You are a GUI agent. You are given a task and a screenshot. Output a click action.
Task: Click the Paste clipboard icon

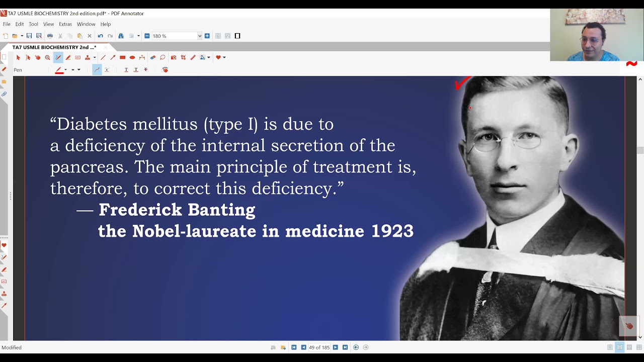click(79, 36)
